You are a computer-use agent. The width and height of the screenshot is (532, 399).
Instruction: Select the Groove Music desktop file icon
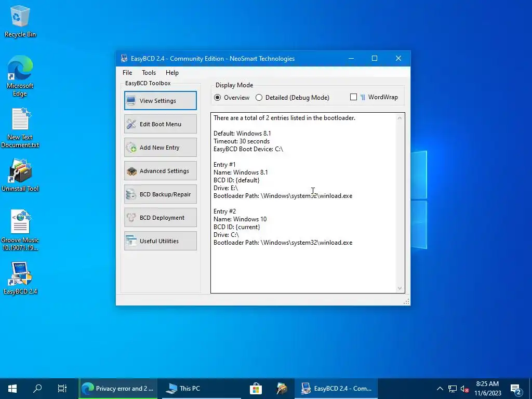[20, 230]
